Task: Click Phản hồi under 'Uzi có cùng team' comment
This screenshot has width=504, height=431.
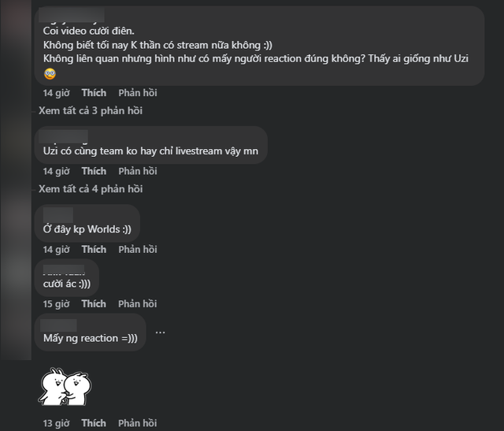Action: pyautogui.click(x=138, y=171)
